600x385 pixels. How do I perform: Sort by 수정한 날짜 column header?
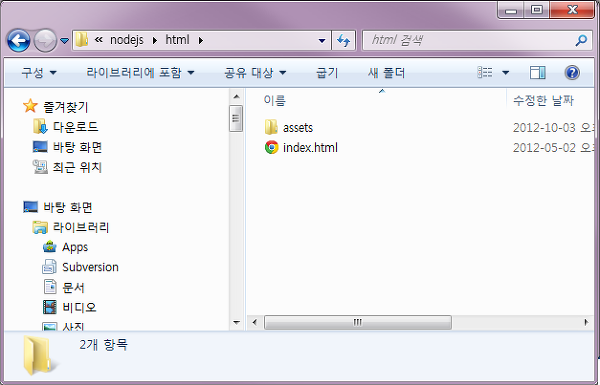543,101
